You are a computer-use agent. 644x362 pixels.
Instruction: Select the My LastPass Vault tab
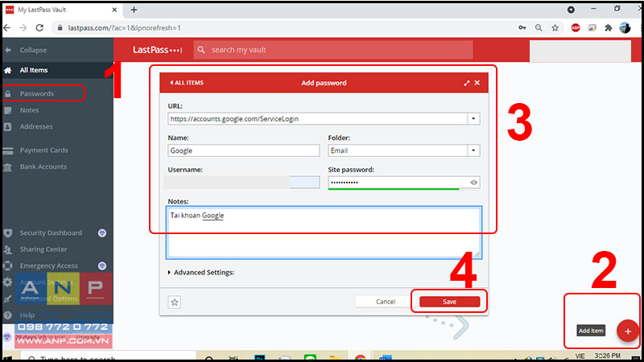62,10
